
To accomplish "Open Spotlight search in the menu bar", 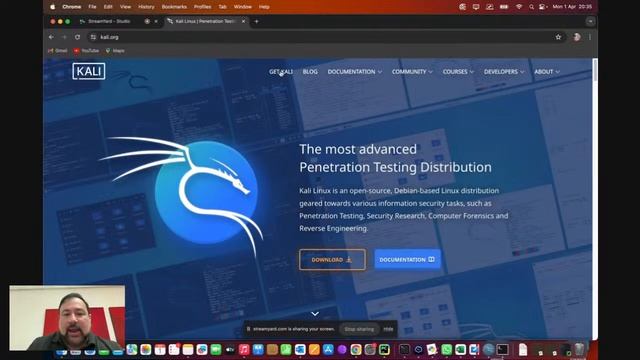I will click(x=531, y=7).
